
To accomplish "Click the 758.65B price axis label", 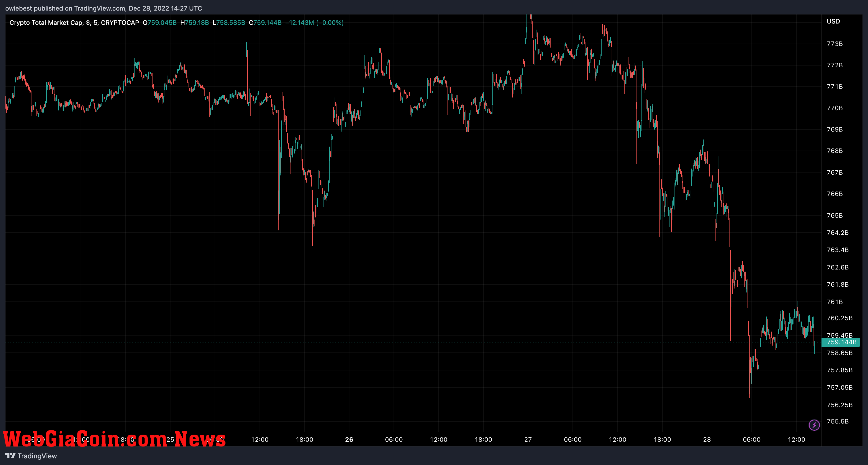I will coord(840,353).
